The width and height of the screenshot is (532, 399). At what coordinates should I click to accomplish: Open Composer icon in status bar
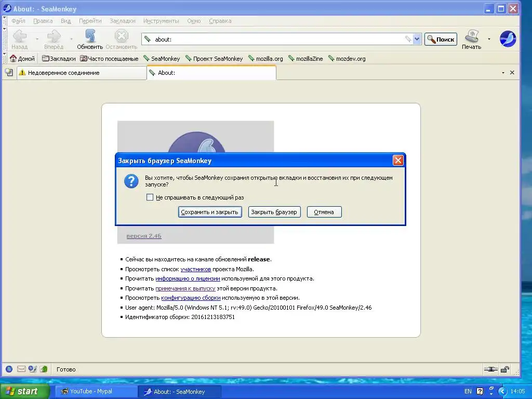coord(33,369)
